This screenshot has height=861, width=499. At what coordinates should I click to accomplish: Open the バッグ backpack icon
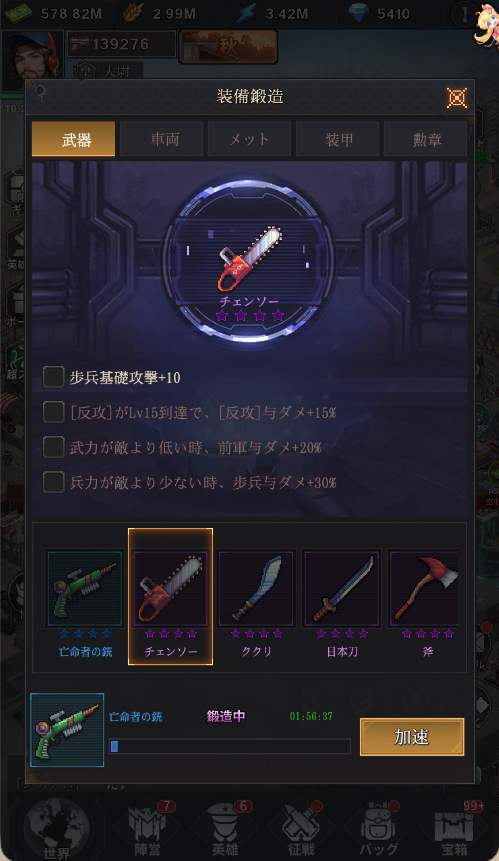379,829
